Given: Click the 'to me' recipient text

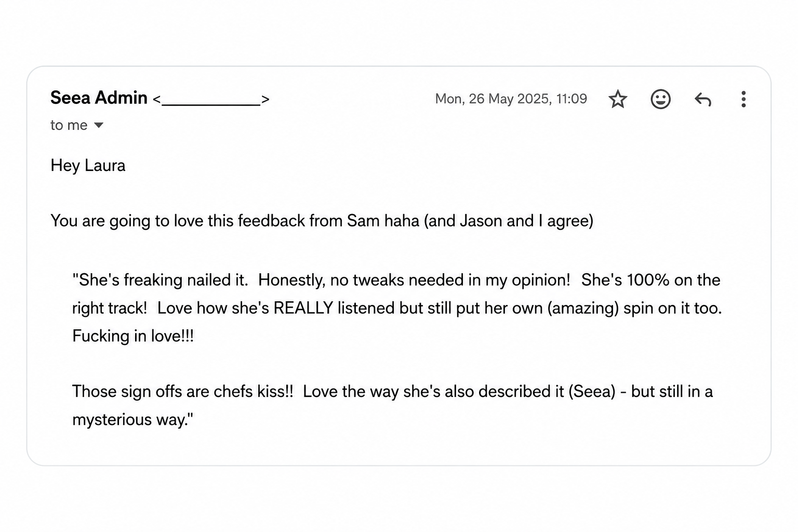Looking at the screenshot, I should (x=69, y=125).
